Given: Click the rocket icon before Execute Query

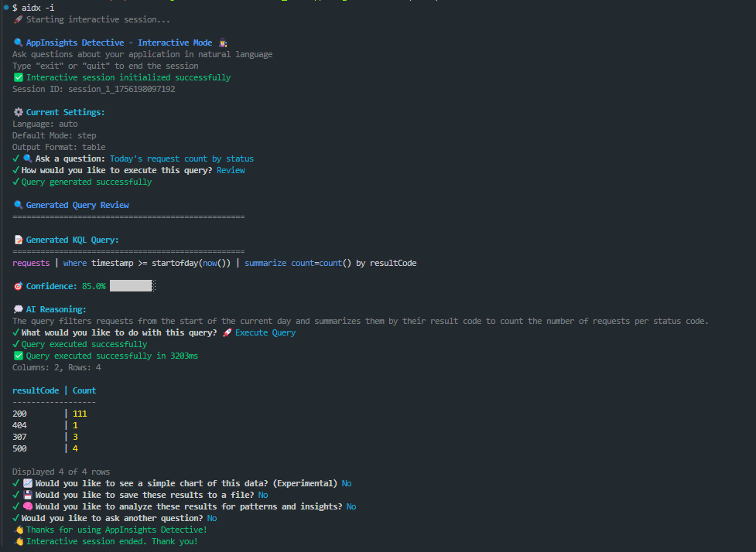Looking at the screenshot, I should (x=227, y=332).
